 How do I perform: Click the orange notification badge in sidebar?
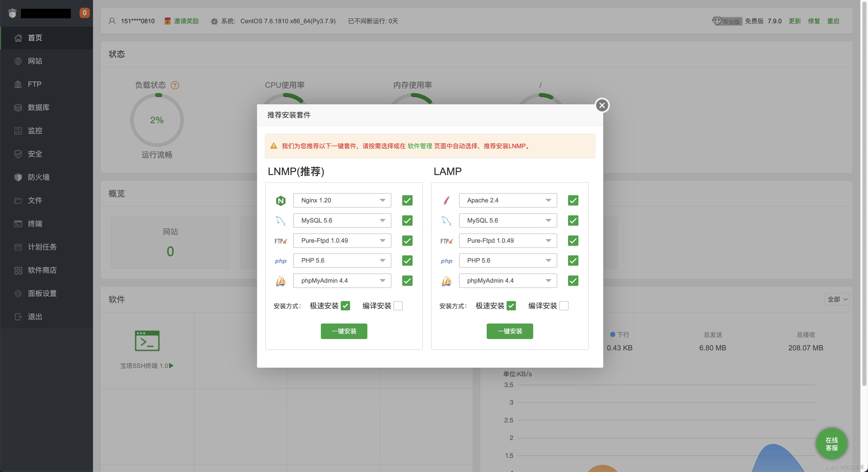(x=84, y=13)
